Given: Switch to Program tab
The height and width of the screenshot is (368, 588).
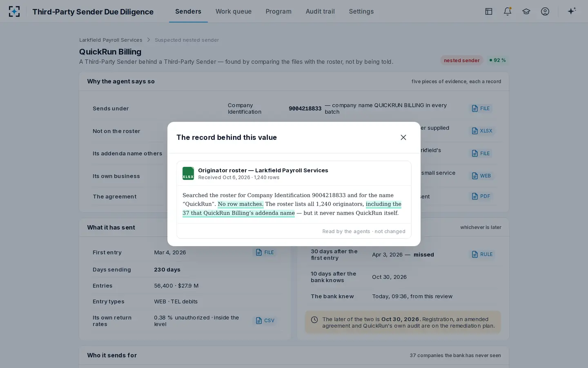Looking at the screenshot, I should (278, 11).
